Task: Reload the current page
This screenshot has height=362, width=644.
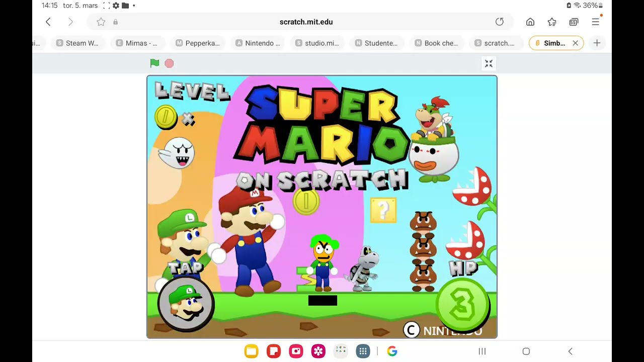Action: click(x=499, y=22)
